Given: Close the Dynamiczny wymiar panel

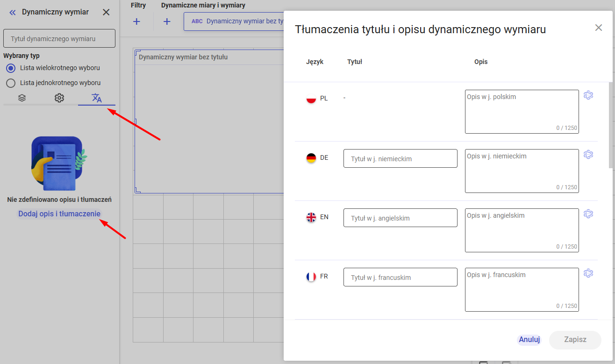Looking at the screenshot, I should click(106, 12).
